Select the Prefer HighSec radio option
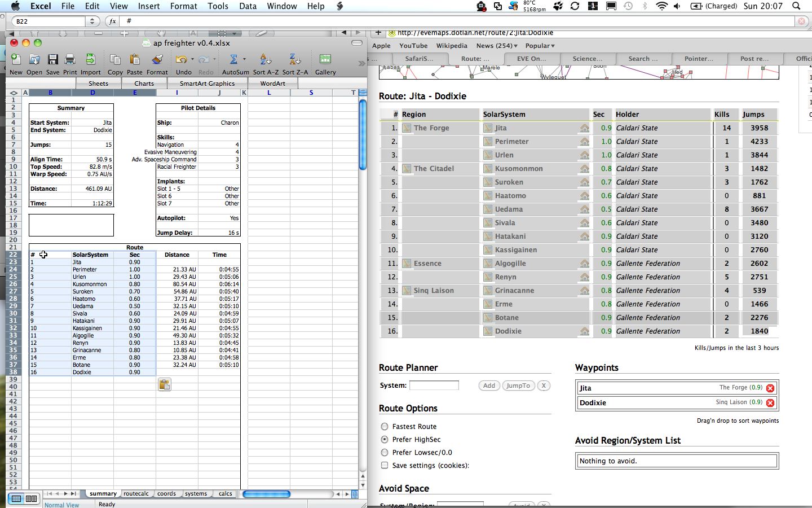This screenshot has width=812, height=508. click(385, 440)
